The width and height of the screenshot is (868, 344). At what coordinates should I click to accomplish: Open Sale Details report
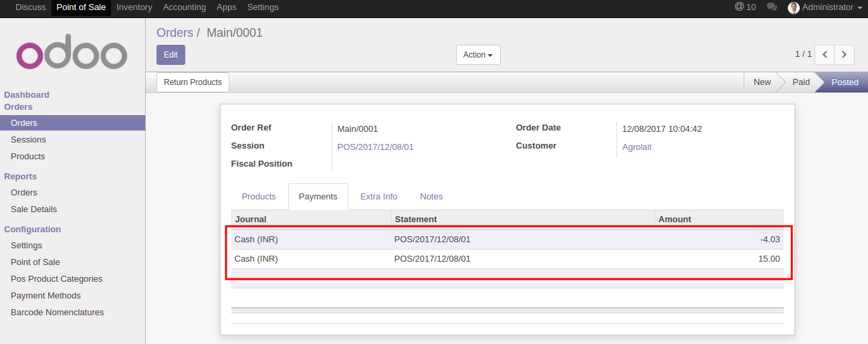click(33, 209)
